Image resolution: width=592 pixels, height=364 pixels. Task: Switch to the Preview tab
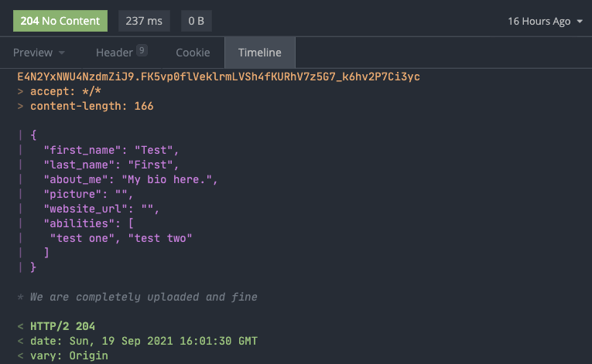tap(33, 53)
